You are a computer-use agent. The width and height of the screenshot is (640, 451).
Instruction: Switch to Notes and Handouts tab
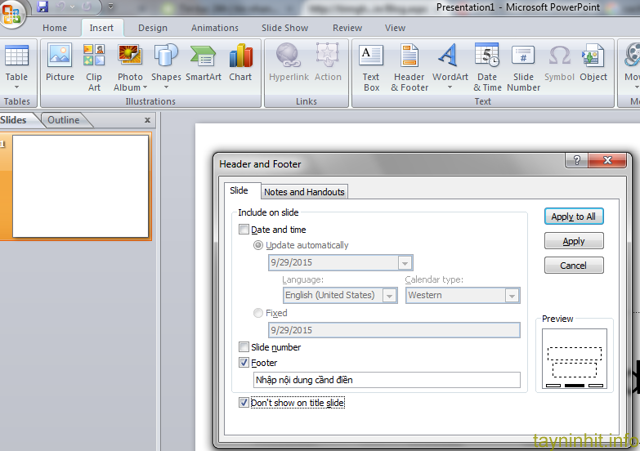click(x=305, y=192)
